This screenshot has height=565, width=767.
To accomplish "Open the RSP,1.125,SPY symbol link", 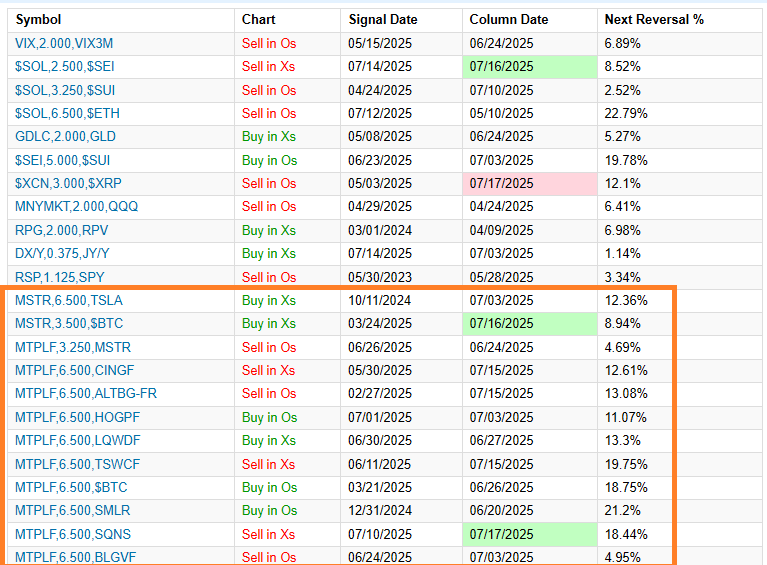I will point(60,277).
